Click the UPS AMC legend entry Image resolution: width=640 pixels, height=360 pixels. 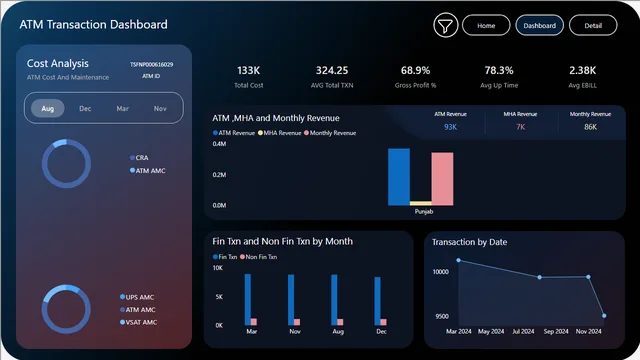pyautogui.click(x=137, y=297)
